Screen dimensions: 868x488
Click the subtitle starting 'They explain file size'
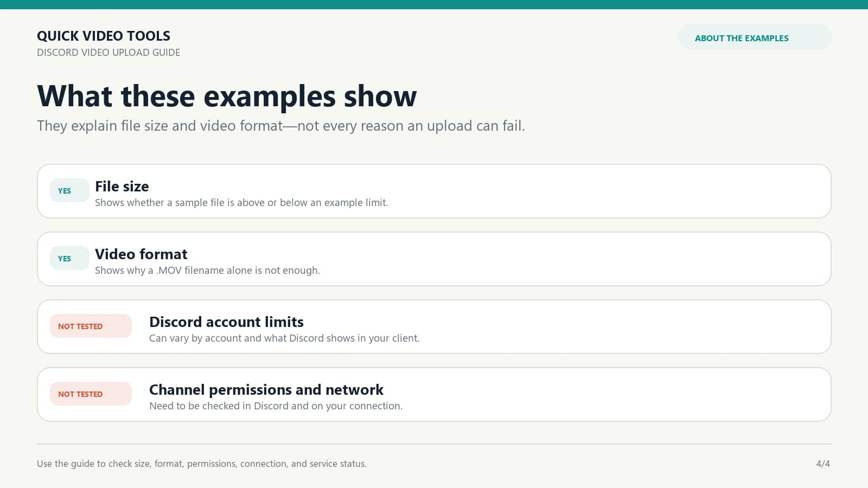tap(281, 126)
